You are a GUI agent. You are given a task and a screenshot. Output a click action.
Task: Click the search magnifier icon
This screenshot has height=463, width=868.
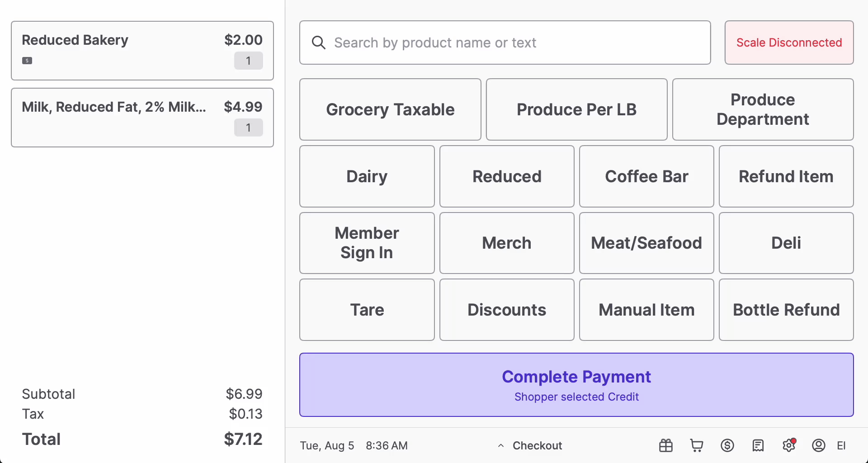[x=319, y=43]
